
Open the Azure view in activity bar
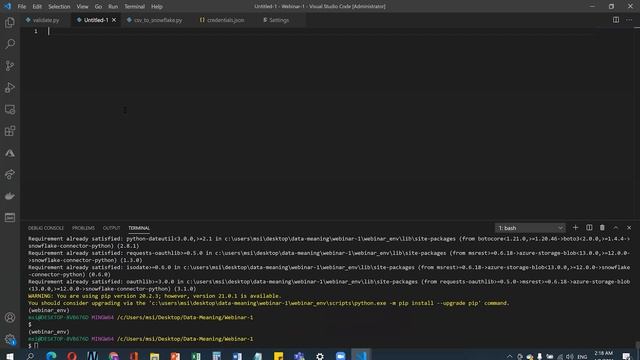[10, 153]
